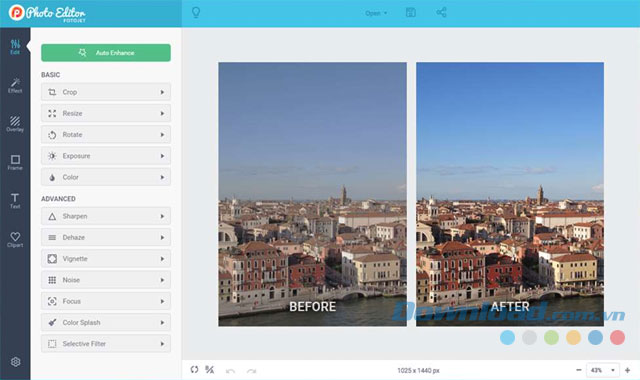Open the Open file menu
This screenshot has width=640, height=380.
tap(376, 13)
